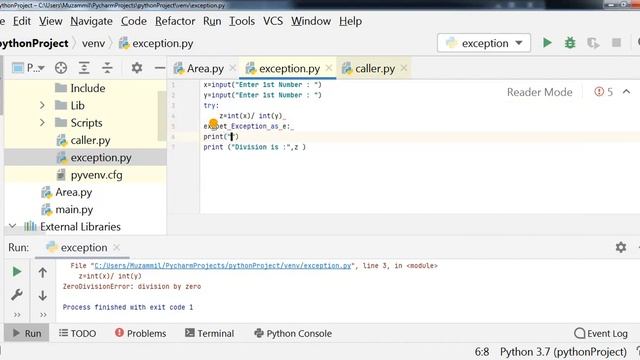This screenshot has height=360, width=640.
Task: Open the Refactor menu
Action: [x=175, y=21]
